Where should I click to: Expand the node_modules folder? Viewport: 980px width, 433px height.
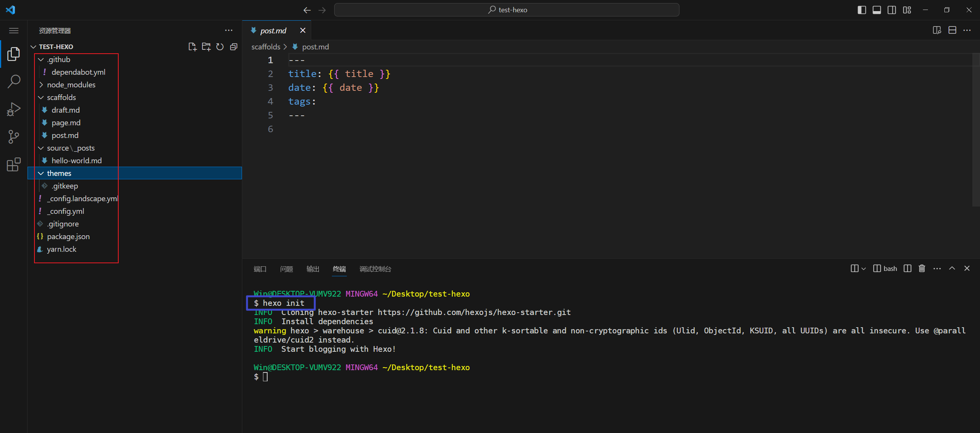(71, 85)
